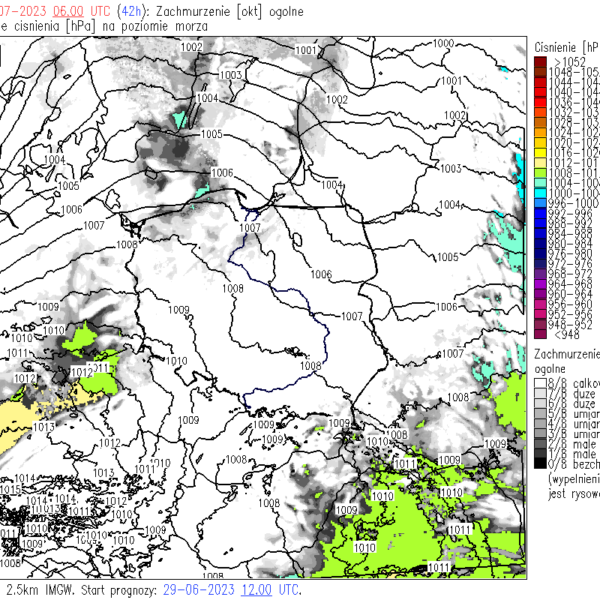Pick the 1008-1012 hPa green legend swatch
This screenshot has width=600, height=600.
[x=540, y=172]
